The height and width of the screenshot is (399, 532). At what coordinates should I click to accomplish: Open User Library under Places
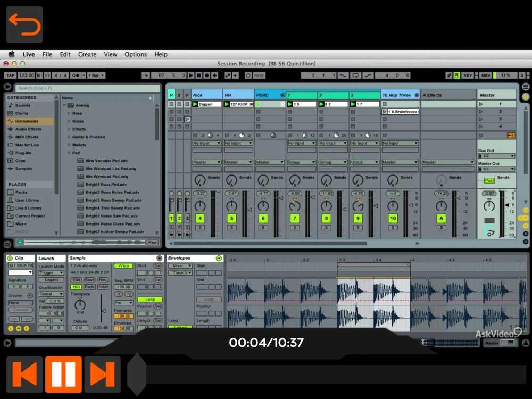(x=27, y=200)
